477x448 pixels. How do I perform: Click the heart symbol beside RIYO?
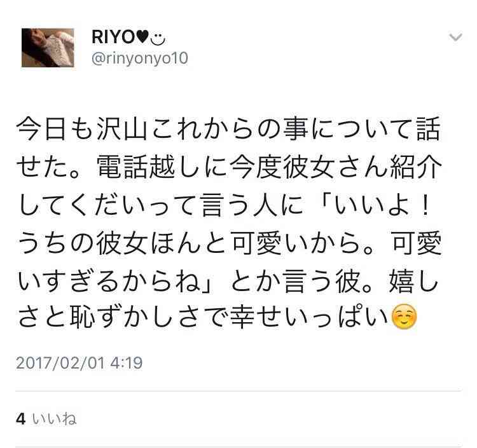tap(142, 37)
